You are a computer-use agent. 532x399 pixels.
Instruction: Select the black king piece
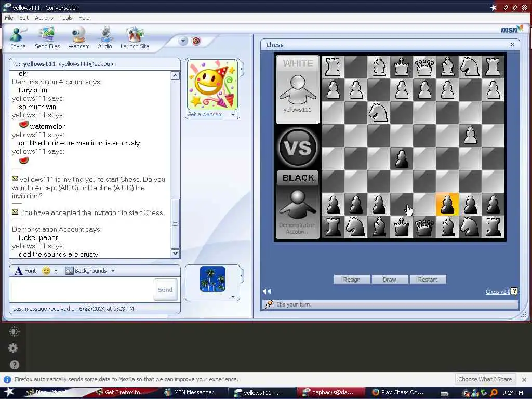(402, 228)
